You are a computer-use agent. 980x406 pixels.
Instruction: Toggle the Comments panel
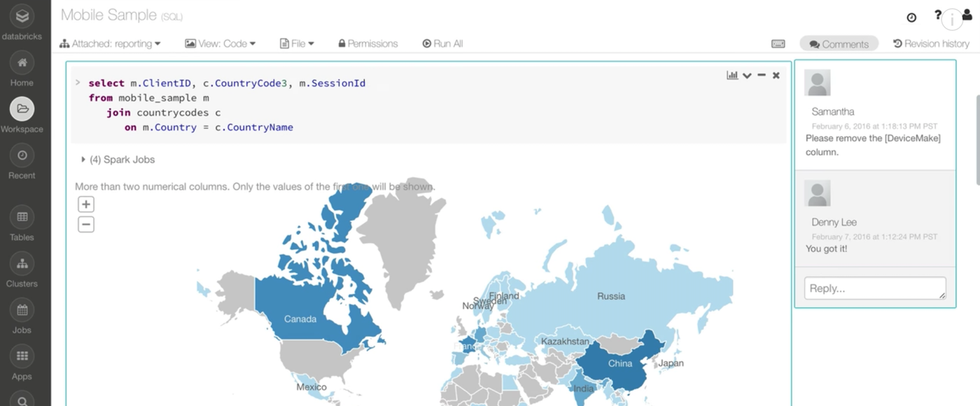[x=839, y=43]
